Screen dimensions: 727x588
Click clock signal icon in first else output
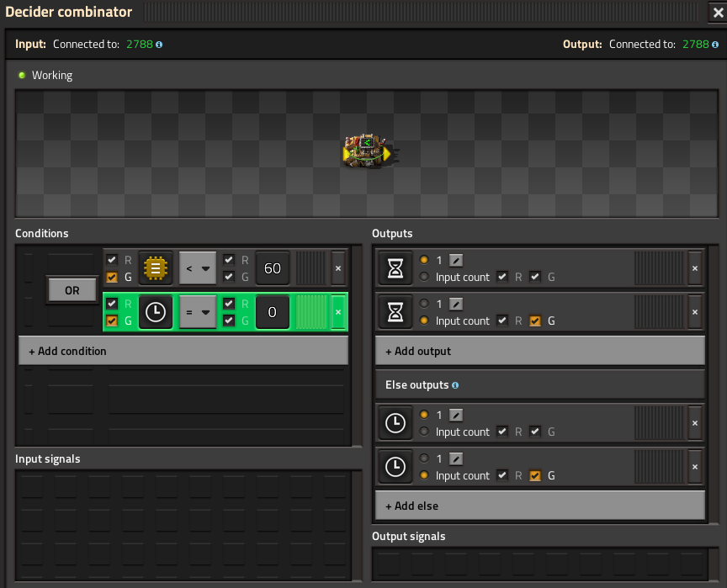[395, 423]
